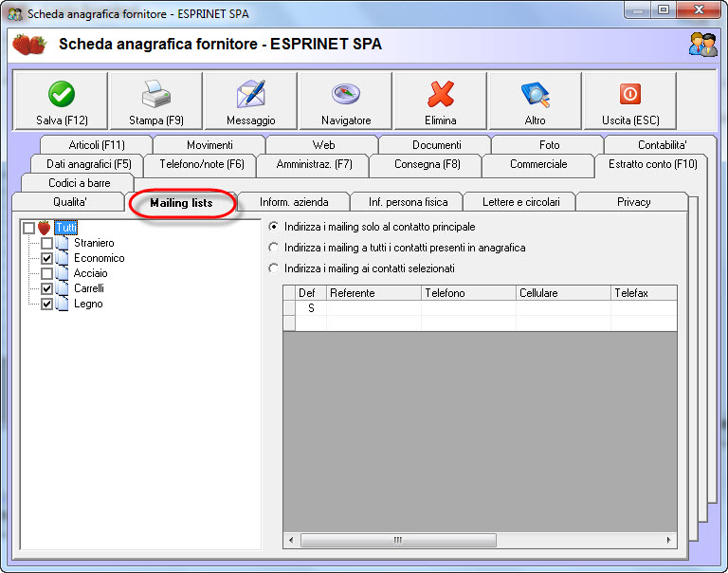This screenshot has width=728, height=573.
Task: Open the Qualita' tab
Action: (x=69, y=202)
